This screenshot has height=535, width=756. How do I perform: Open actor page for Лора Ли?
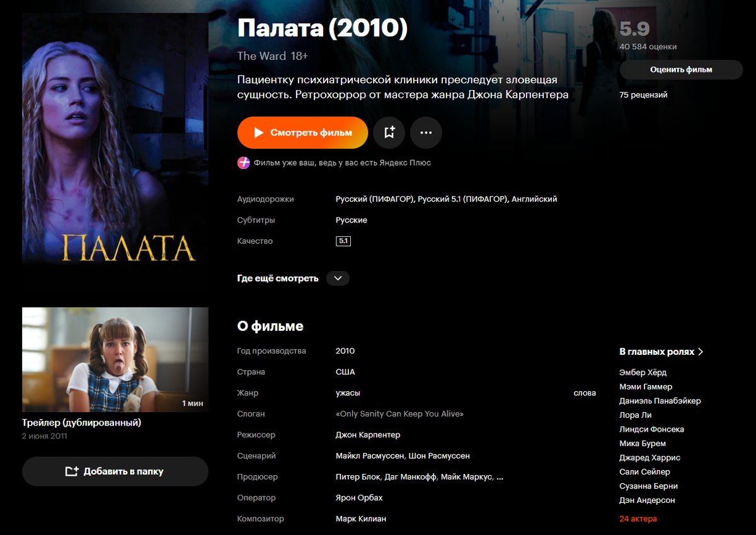point(636,415)
